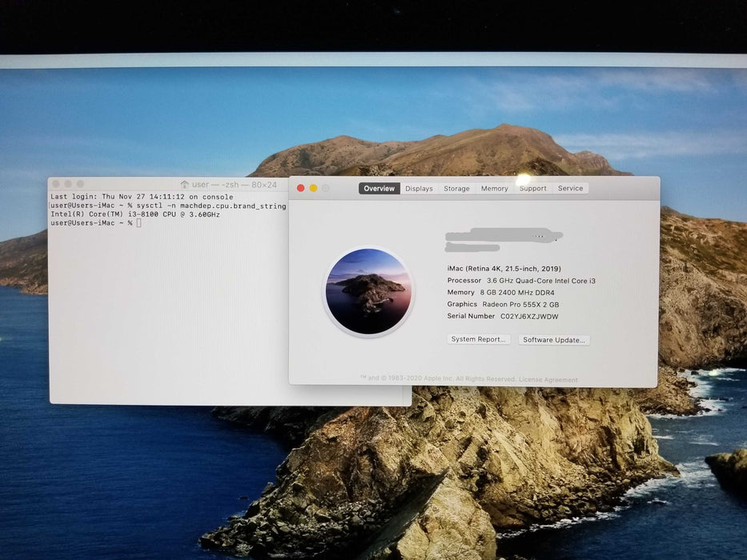Click the 'Last login: Thu Nov 27' line
The height and width of the screenshot is (560, 747).
click(x=142, y=197)
